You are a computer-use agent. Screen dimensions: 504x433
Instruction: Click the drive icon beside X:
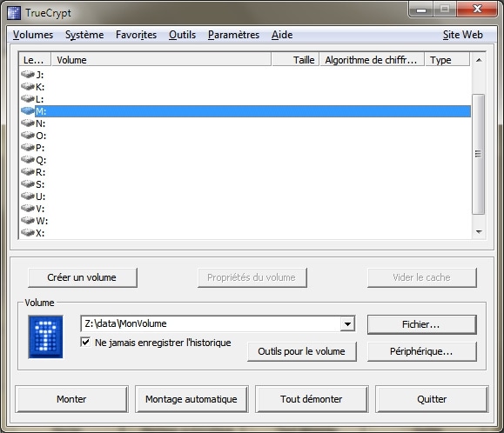click(28, 233)
